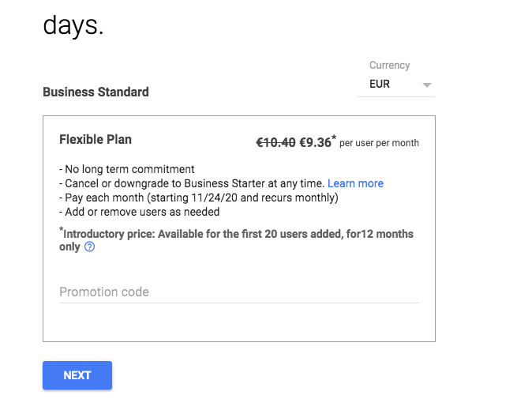This screenshot has height=399, width=532.
Task: Click the Currency field label
Action: [x=389, y=66]
